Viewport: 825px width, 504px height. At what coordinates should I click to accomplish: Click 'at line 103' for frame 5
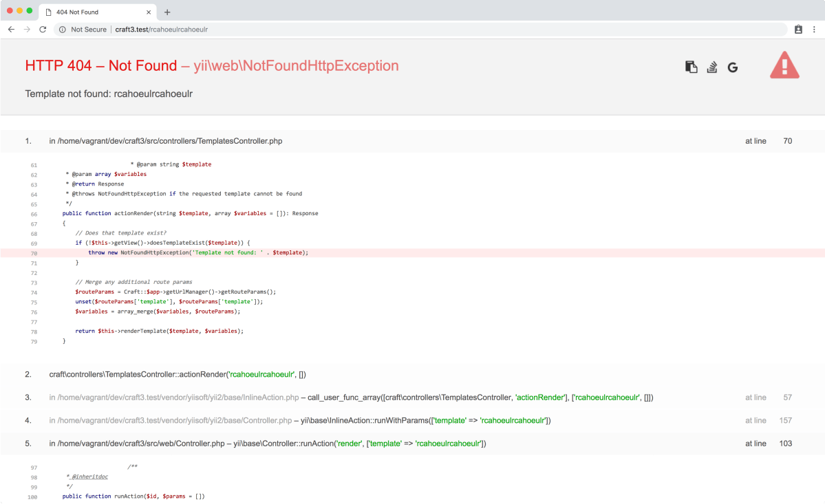768,443
